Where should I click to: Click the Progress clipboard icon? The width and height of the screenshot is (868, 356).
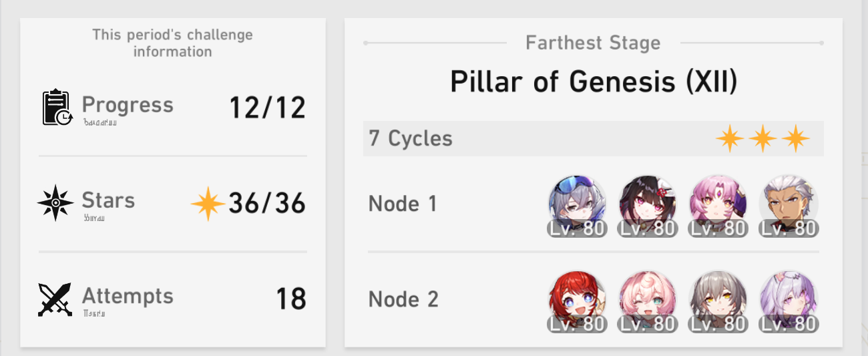pyautogui.click(x=57, y=108)
